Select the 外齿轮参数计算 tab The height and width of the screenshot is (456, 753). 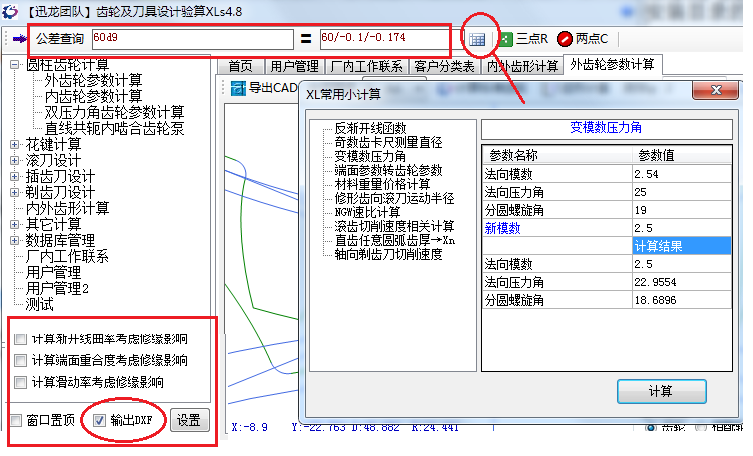tap(612, 64)
